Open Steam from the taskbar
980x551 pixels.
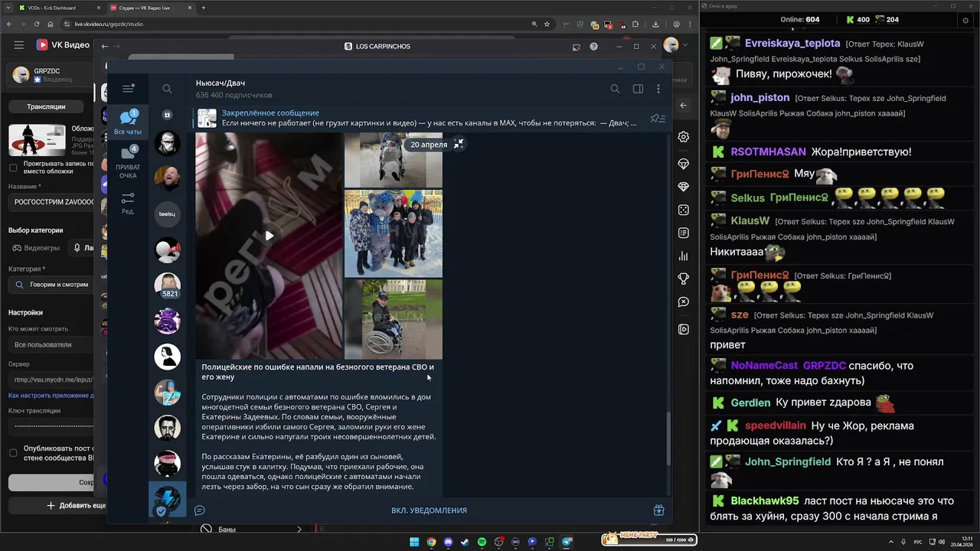(465, 542)
